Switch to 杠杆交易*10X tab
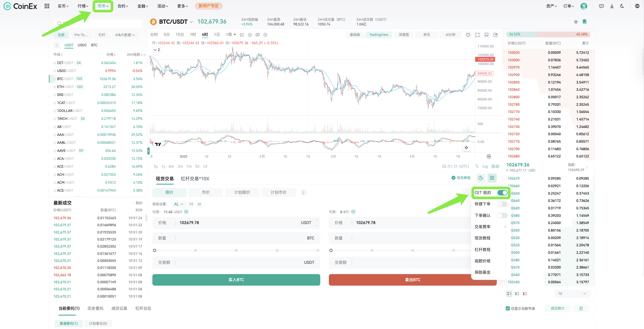644x329 pixels. point(195,179)
